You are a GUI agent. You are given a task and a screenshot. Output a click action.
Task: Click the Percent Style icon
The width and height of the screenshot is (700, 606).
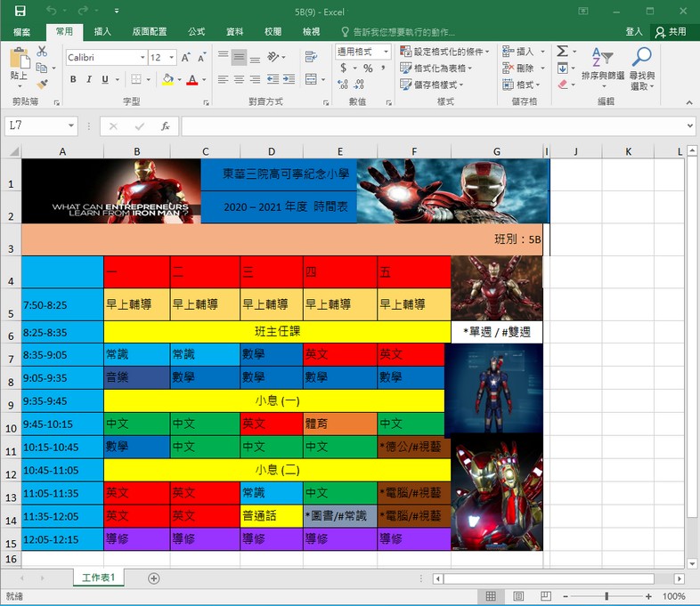(x=368, y=68)
